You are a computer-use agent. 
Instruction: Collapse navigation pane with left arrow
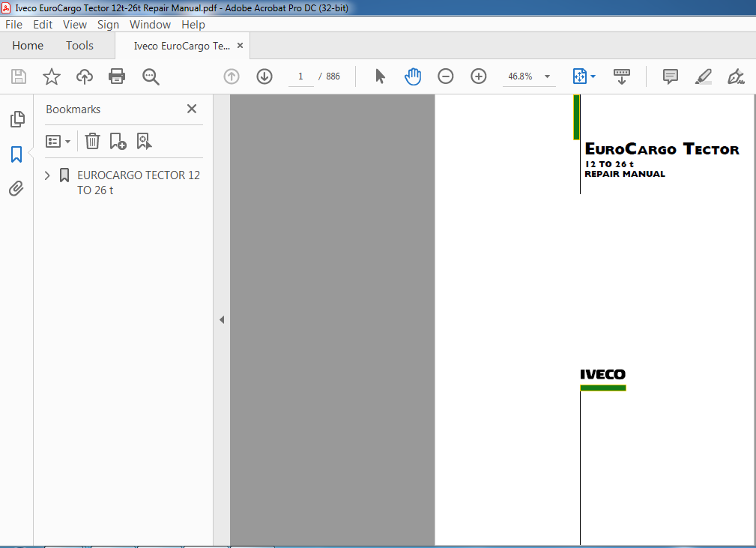(x=222, y=320)
